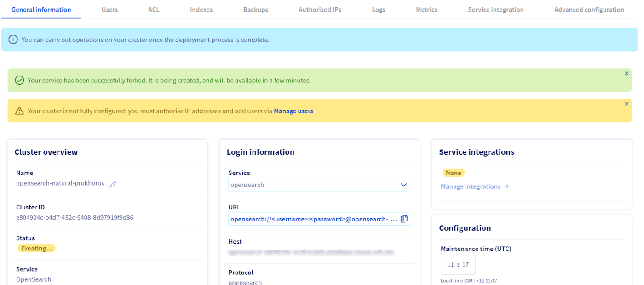Click the maintenance time hour field
Image resolution: width=644 pixels, height=285 pixels.
coord(451,265)
